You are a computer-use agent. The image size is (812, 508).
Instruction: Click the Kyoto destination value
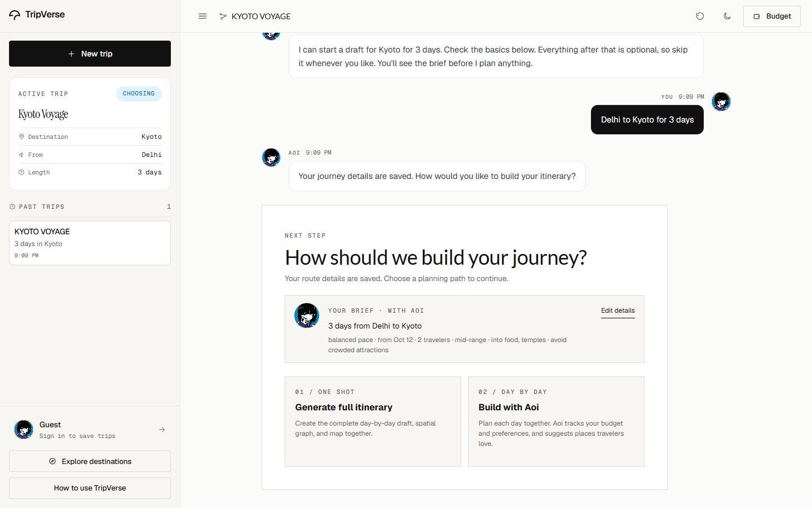152,137
